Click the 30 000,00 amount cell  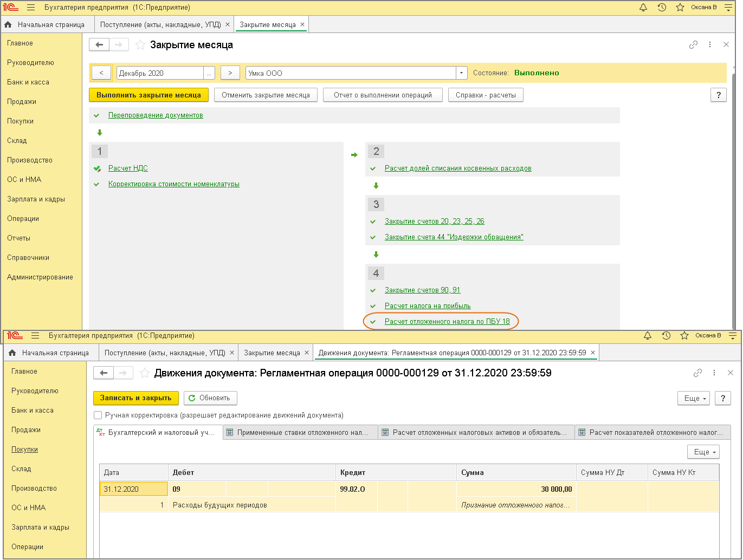click(516, 489)
